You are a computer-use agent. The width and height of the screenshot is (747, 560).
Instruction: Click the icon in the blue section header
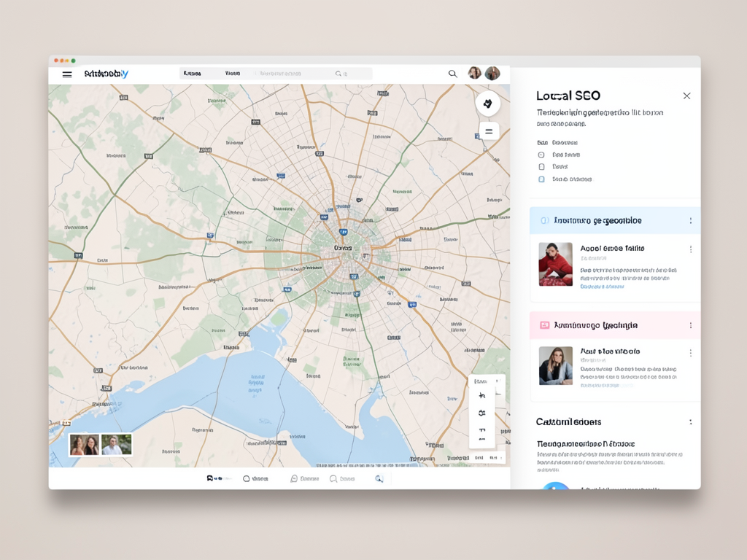click(544, 220)
